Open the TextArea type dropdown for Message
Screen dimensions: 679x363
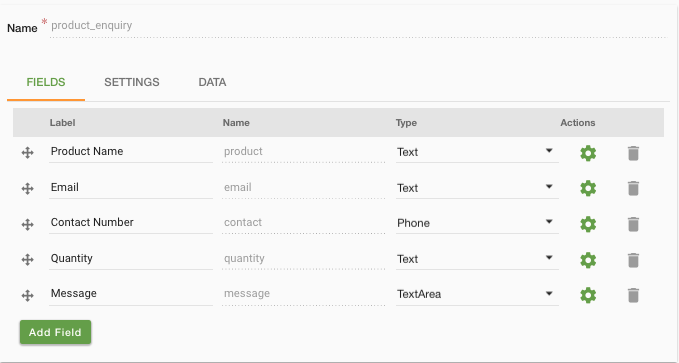click(x=477, y=294)
